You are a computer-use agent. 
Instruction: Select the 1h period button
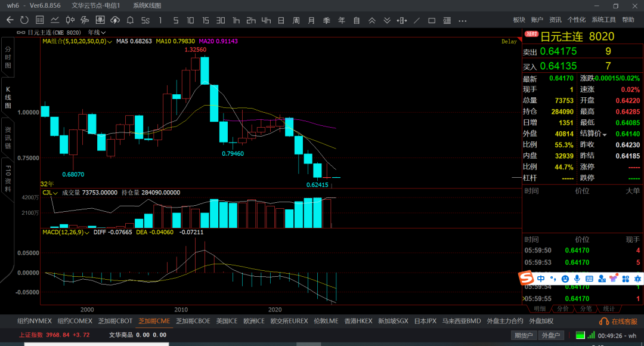pyautogui.click(x=236, y=20)
